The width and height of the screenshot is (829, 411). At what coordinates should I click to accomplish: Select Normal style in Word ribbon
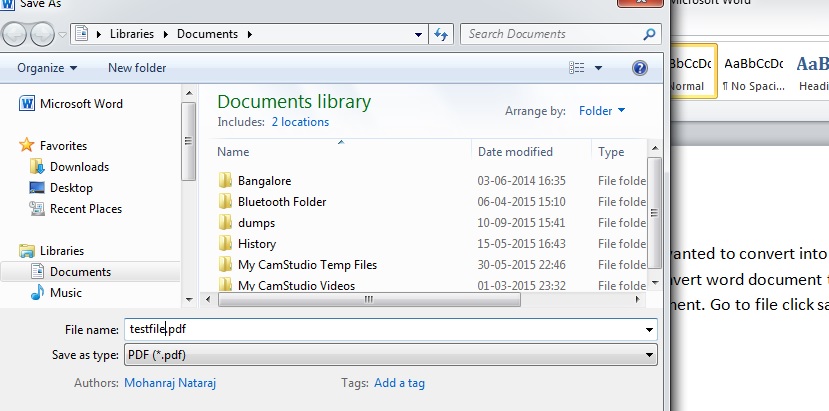(x=693, y=73)
